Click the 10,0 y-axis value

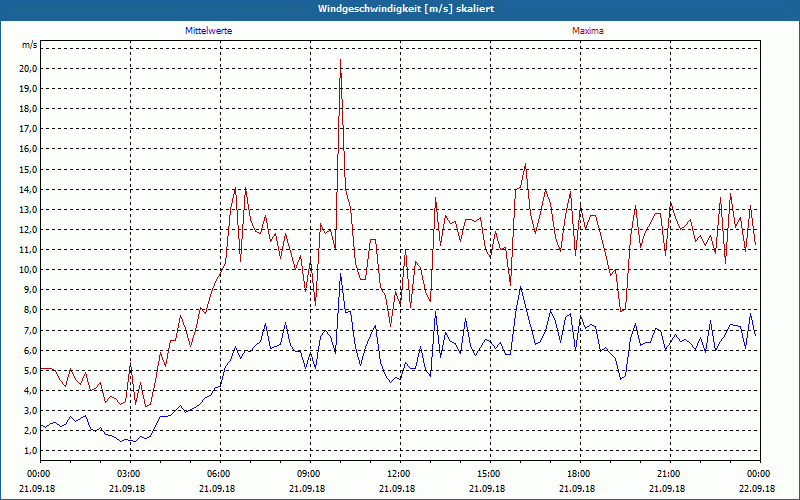coord(29,270)
